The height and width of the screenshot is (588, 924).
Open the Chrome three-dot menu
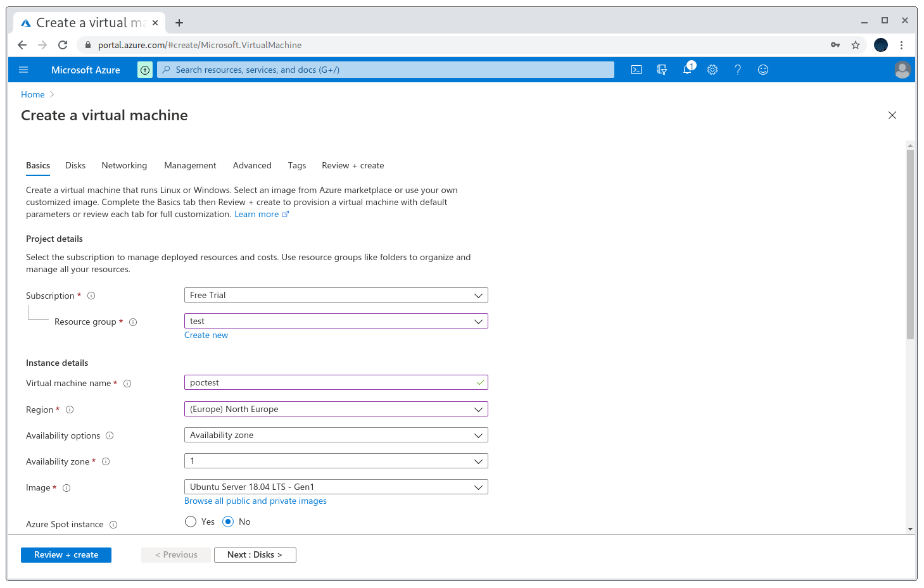901,45
